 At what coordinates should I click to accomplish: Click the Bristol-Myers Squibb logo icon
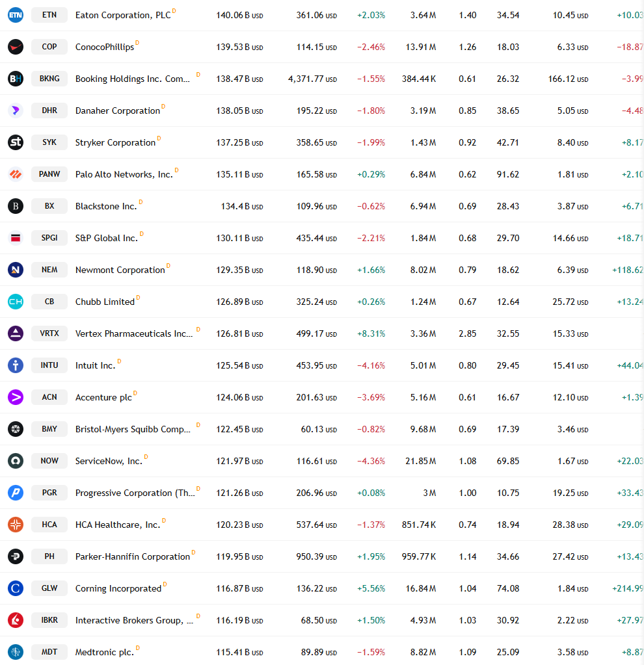[16, 429]
